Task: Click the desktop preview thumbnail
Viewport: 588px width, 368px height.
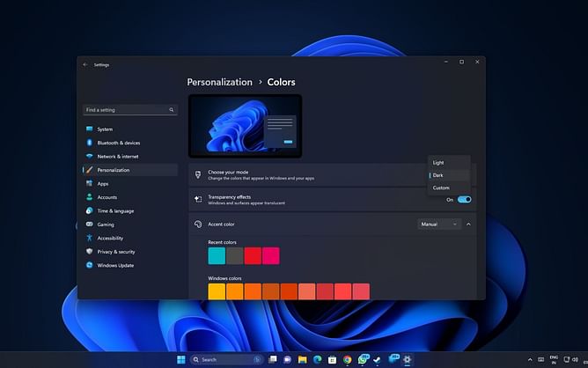Action: point(245,126)
